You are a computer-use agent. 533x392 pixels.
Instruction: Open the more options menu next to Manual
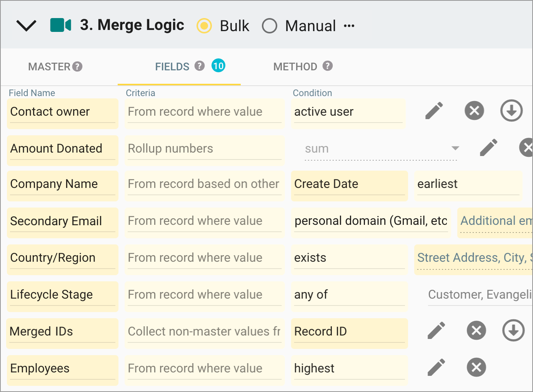pos(350,26)
